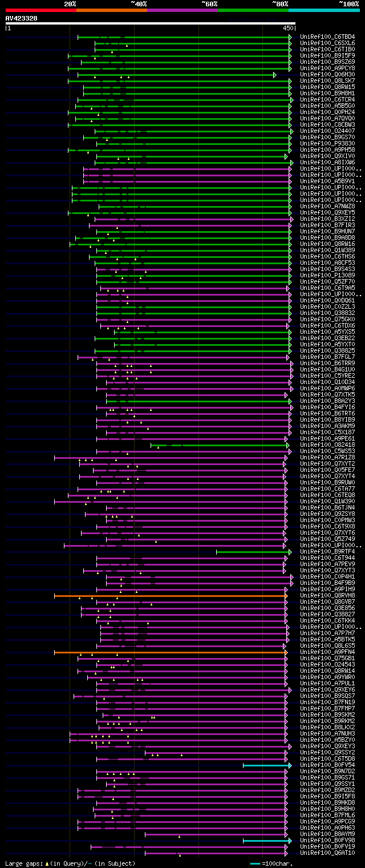365x868 pixels.
Task: Click the purple segment of the identity color legend
Action: coord(182,10)
